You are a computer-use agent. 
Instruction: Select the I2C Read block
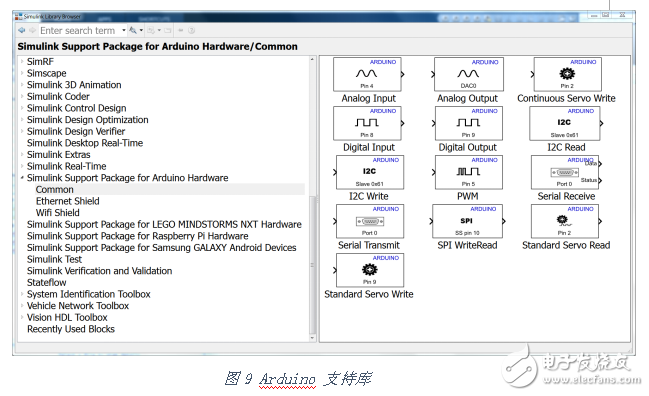pyautogui.click(x=565, y=123)
